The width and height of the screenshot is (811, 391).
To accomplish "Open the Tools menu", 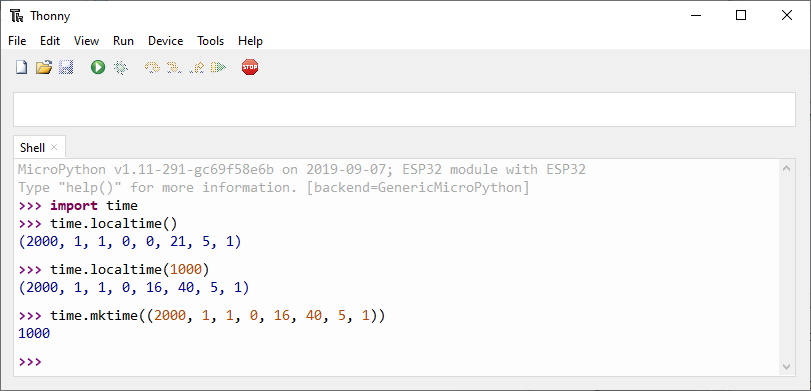I will (x=211, y=41).
